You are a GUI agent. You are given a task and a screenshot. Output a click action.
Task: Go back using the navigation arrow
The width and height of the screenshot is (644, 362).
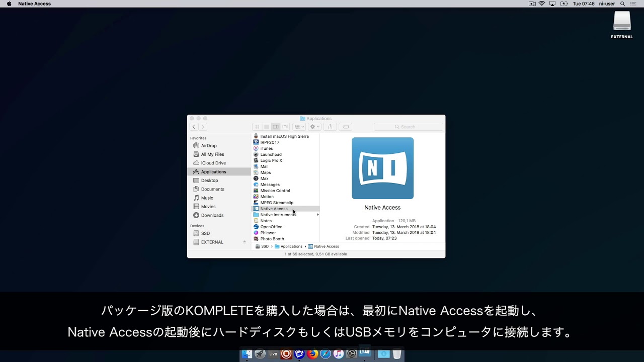pyautogui.click(x=194, y=127)
